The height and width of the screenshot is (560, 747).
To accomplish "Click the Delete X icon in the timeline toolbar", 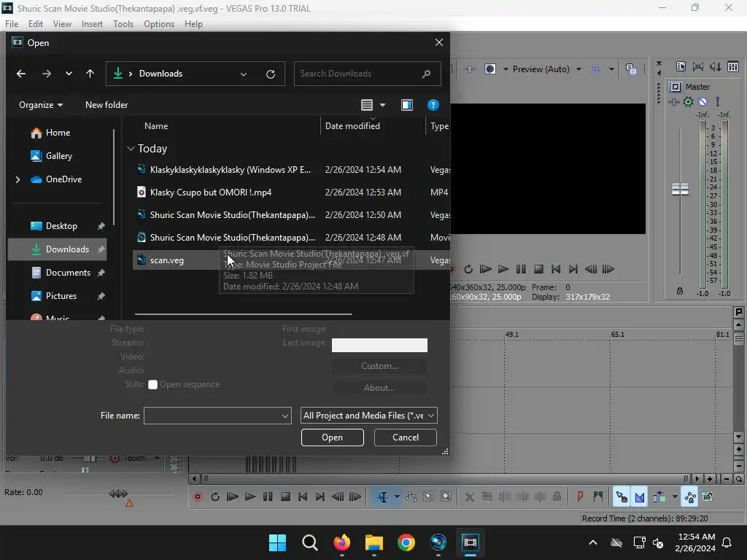I will pos(469,497).
